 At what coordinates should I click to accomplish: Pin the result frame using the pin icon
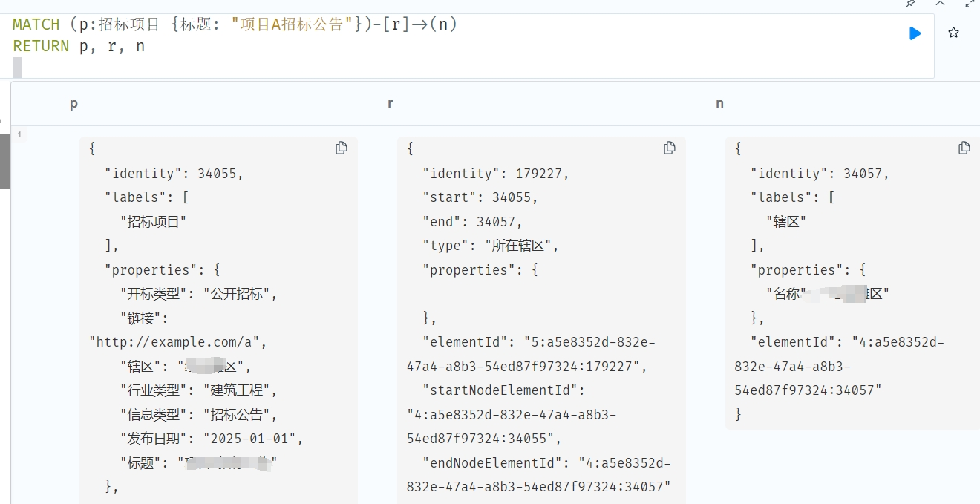tap(911, 3)
